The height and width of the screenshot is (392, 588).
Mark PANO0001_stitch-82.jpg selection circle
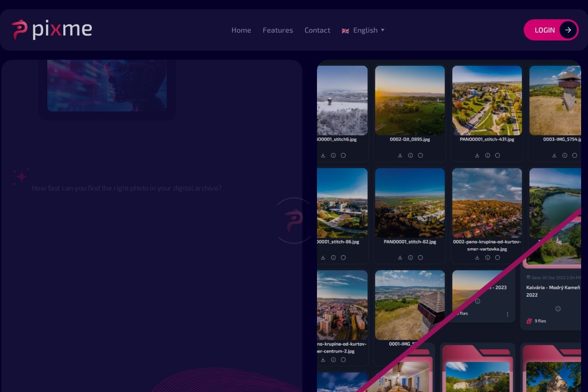(420, 258)
